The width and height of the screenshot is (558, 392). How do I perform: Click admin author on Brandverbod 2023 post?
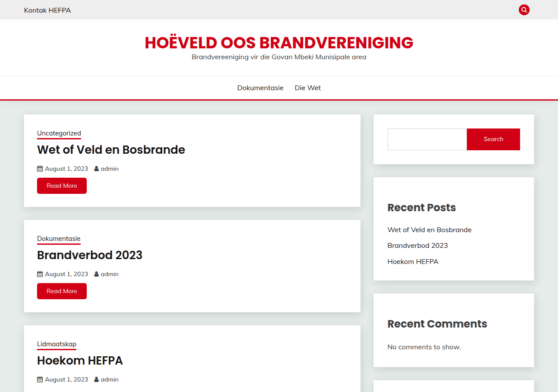coord(109,274)
